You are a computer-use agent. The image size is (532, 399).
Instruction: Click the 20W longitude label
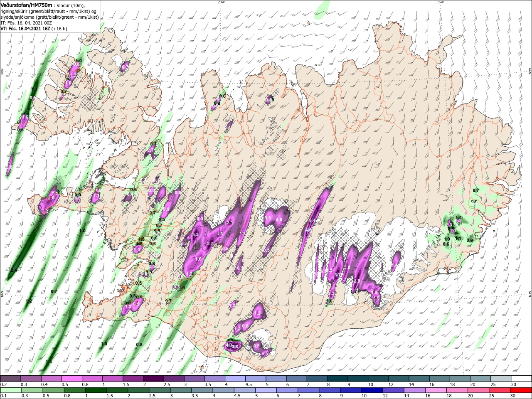[x=221, y=2]
